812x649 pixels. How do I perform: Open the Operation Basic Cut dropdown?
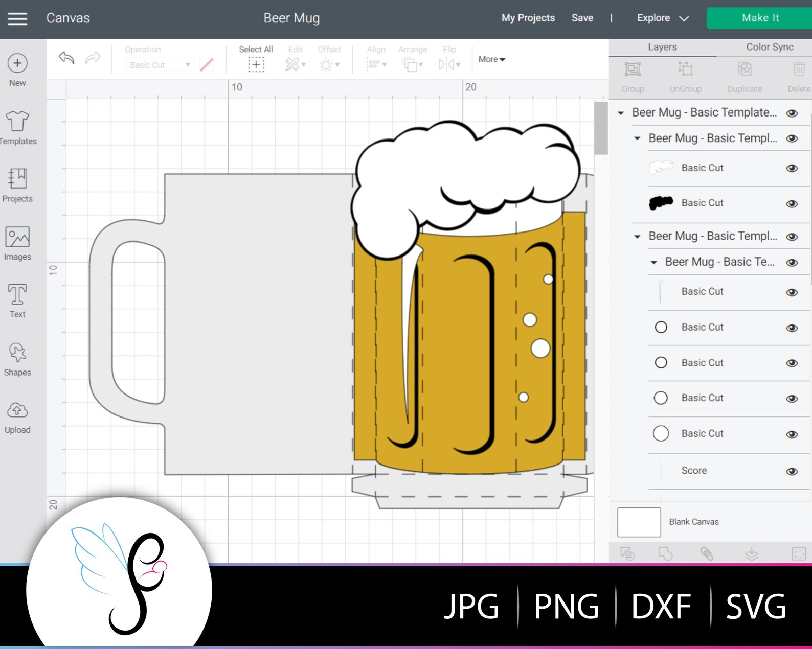click(159, 65)
